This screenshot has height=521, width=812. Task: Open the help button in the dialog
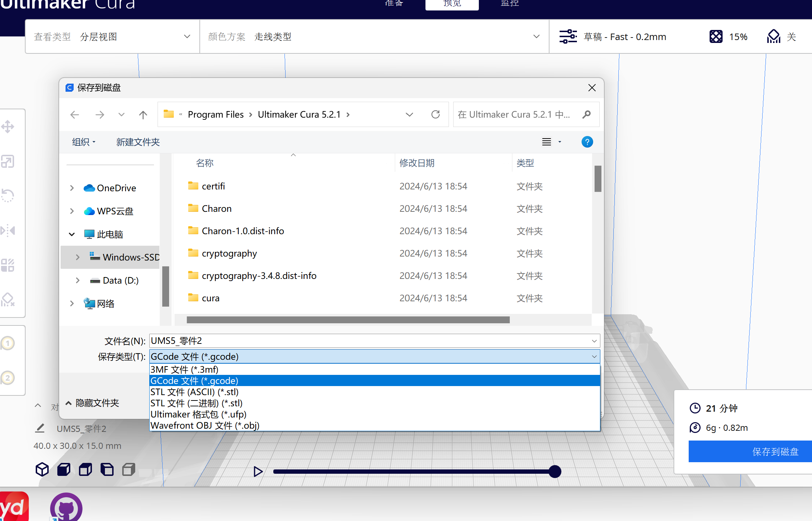tap(587, 142)
